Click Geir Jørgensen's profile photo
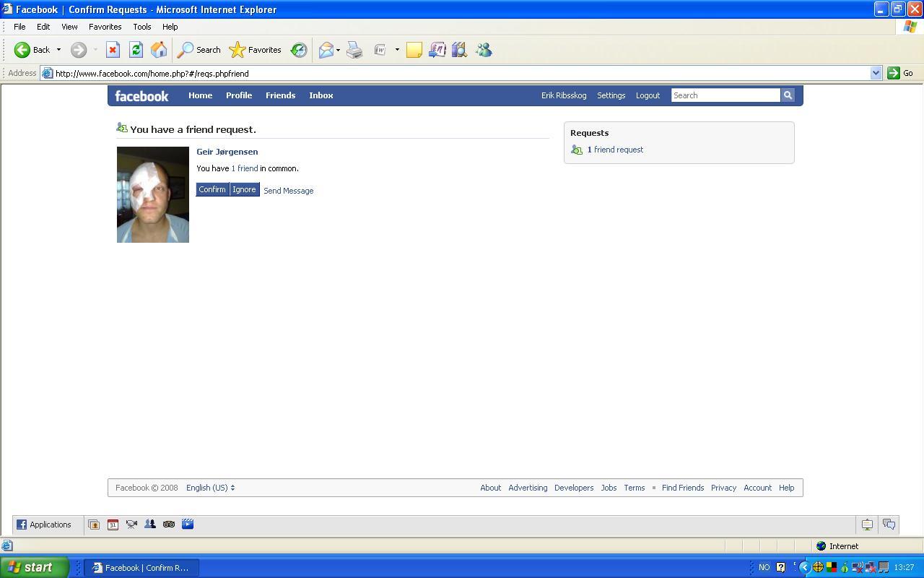 pyautogui.click(x=153, y=194)
